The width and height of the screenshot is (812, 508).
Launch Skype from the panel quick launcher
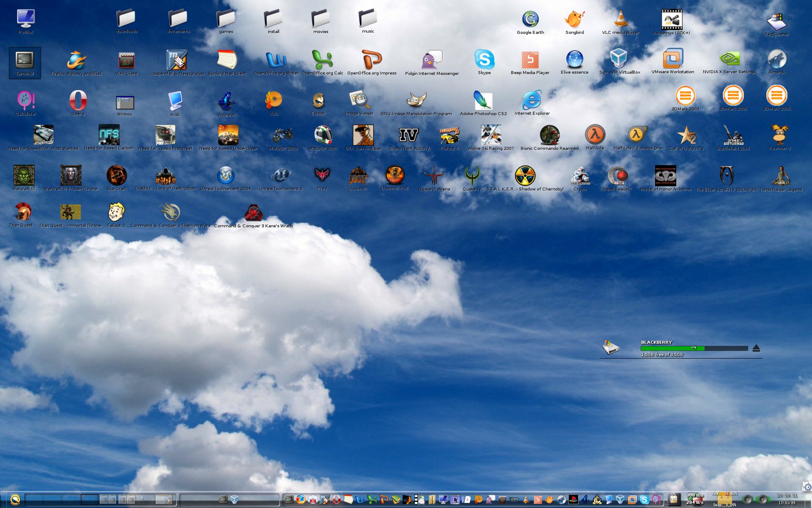point(644,500)
